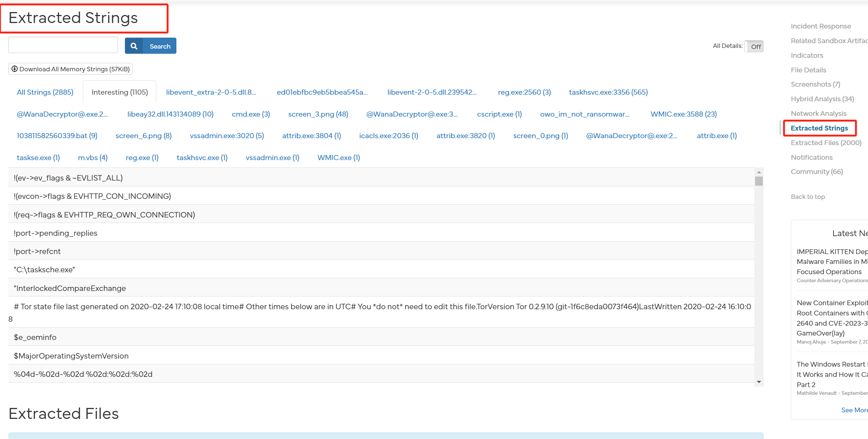Click See More news link

pyautogui.click(x=854, y=410)
